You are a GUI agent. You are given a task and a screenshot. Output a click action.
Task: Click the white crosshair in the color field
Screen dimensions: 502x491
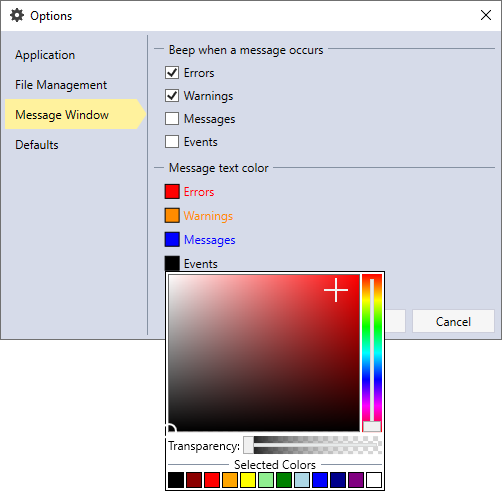coord(336,290)
